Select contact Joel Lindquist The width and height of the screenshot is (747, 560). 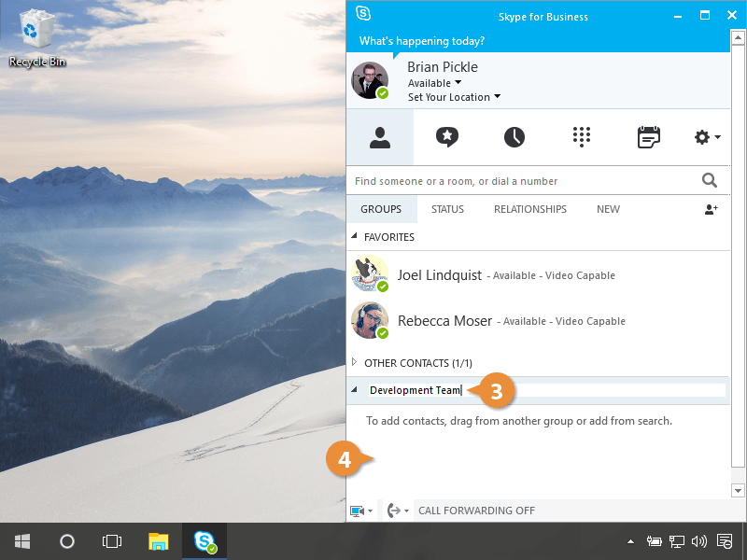click(x=440, y=275)
